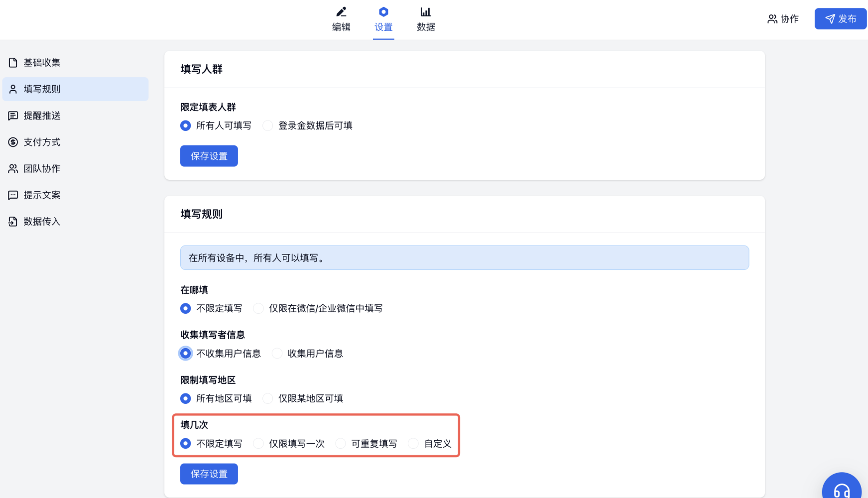
Task: Switch to the 编辑 tab
Action: (x=341, y=20)
